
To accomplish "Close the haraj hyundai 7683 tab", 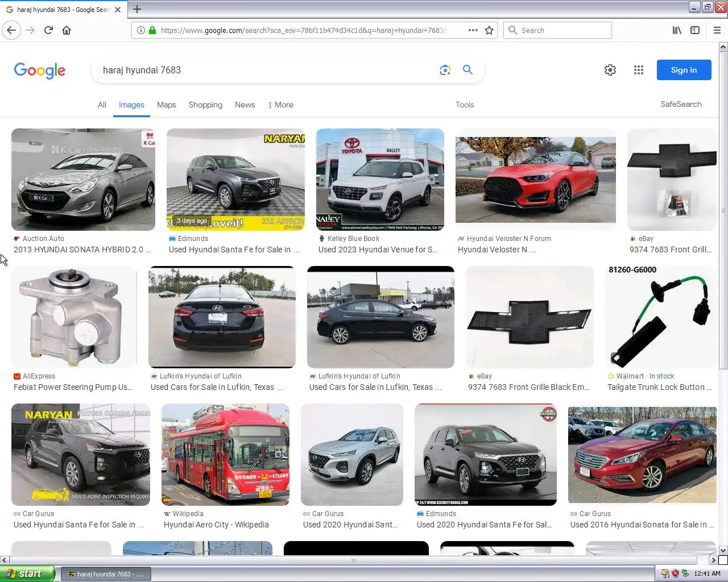I will [118, 10].
